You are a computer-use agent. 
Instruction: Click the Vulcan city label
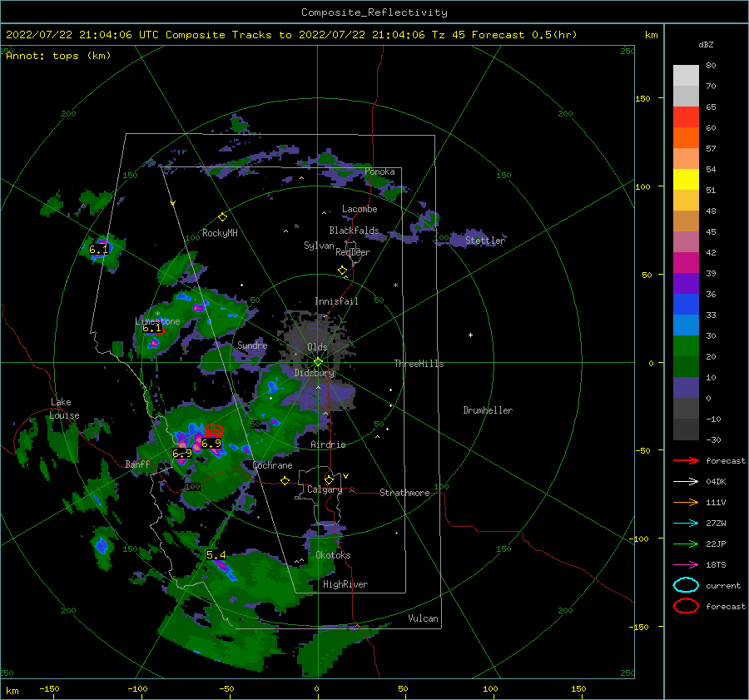[x=424, y=618]
